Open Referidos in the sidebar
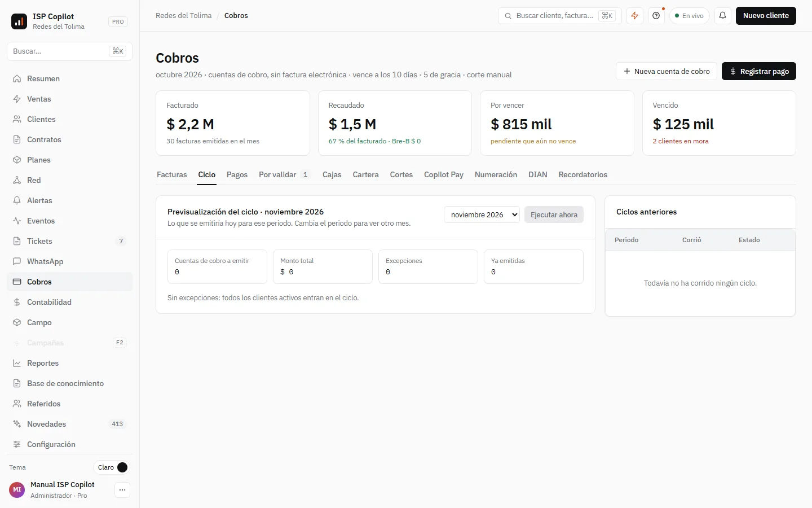The width and height of the screenshot is (812, 508). click(x=69, y=404)
